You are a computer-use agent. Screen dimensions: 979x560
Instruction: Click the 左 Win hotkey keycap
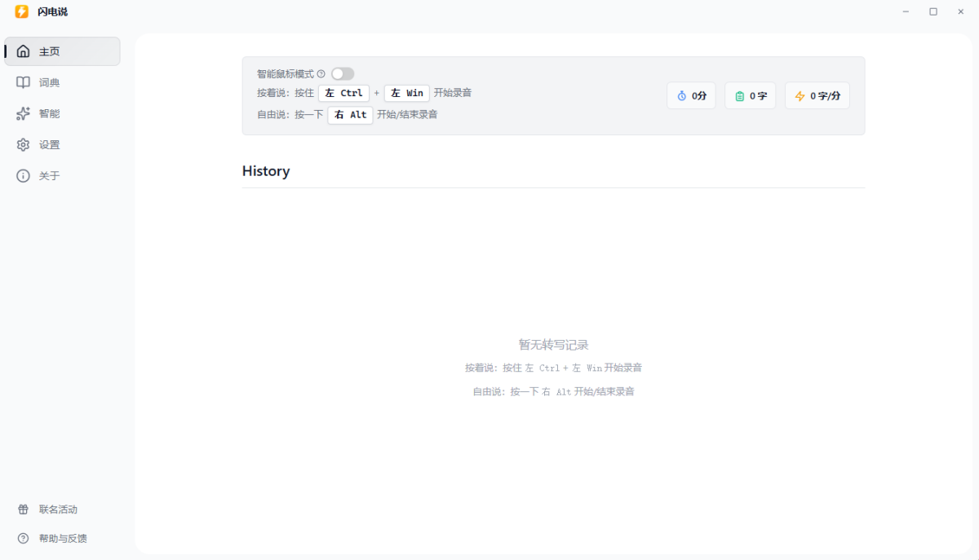coord(406,93)
